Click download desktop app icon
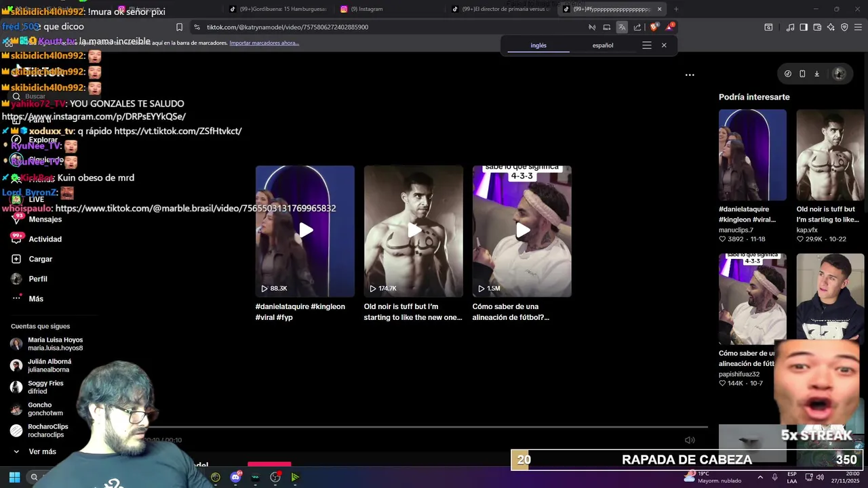The width and height of the screenshot is (868, 488). click(816, 74)
